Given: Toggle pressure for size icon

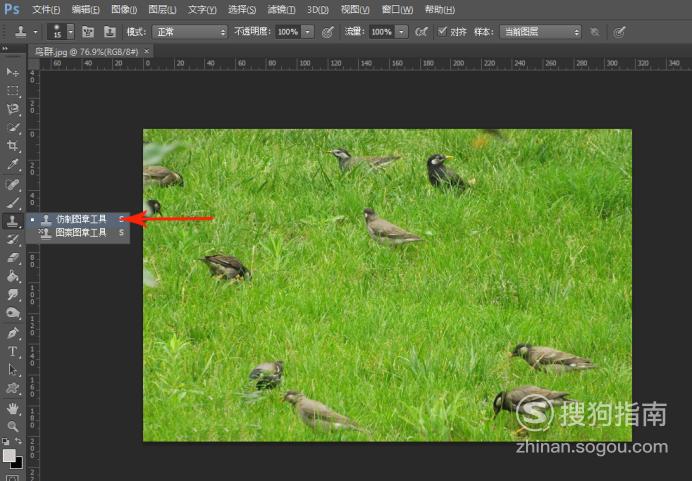Looking at the screenshot, I should (620, 32).
